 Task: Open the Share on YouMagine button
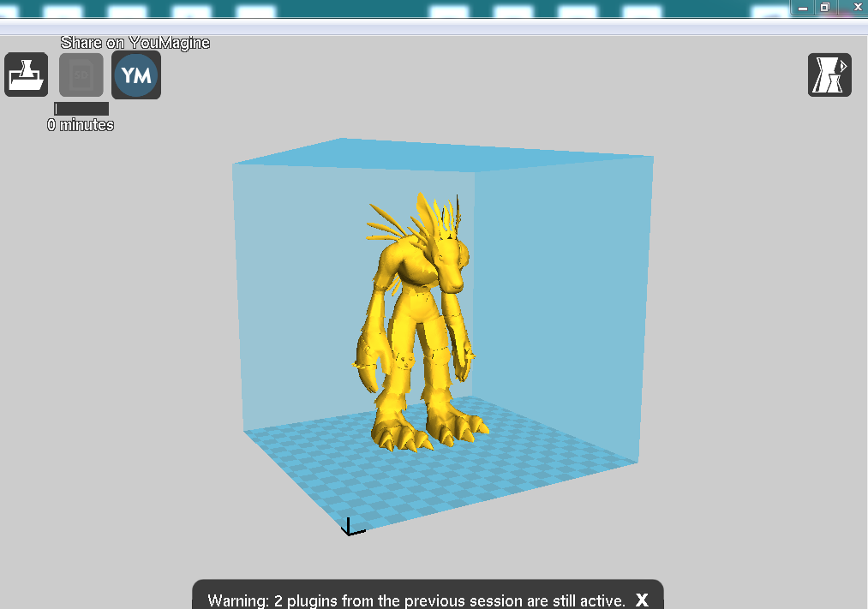pos(136,75)
